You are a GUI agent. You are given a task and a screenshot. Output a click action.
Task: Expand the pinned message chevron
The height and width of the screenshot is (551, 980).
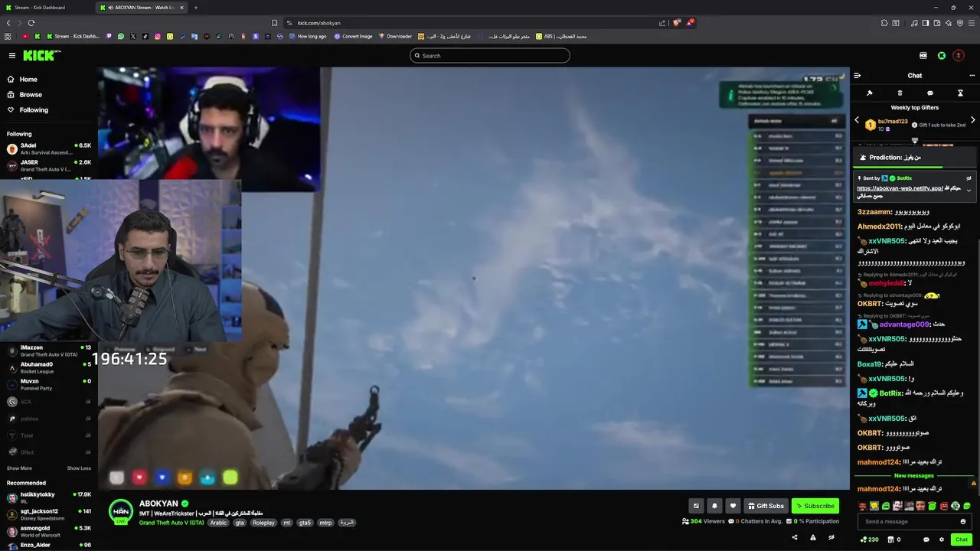(x=969, y=190)
